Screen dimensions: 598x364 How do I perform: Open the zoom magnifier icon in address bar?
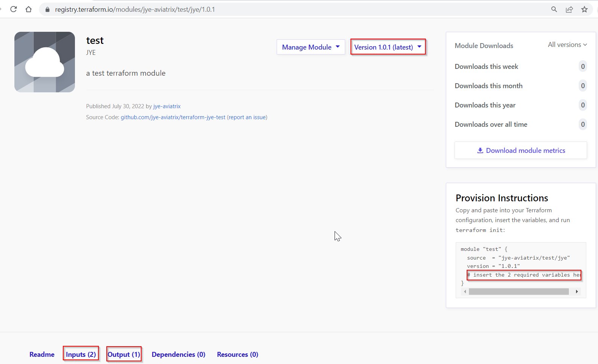554,9
